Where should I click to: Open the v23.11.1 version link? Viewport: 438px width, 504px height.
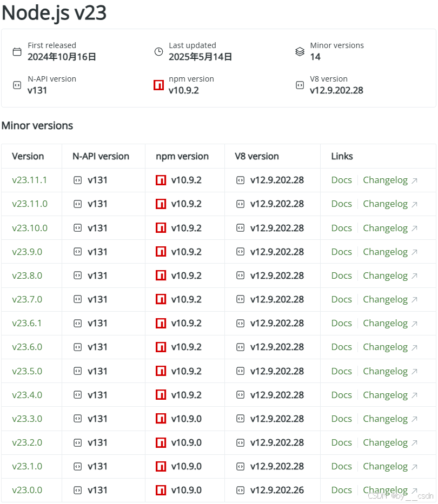(x=30, y=180)
